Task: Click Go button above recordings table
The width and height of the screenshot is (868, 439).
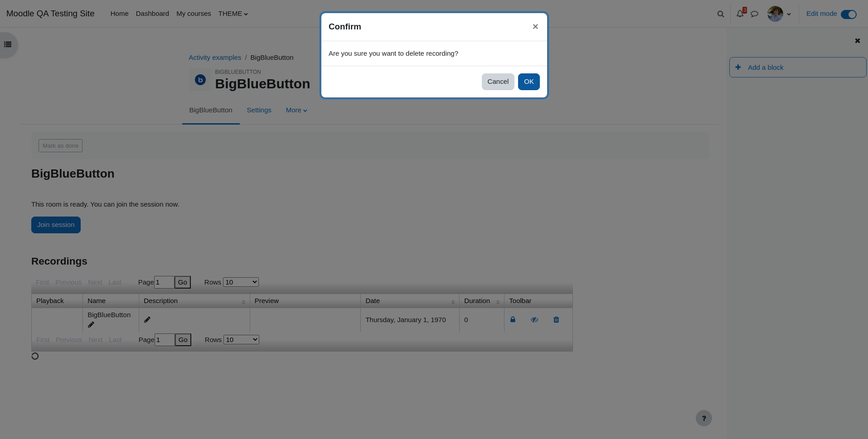Action: click(x=183, y=282)
